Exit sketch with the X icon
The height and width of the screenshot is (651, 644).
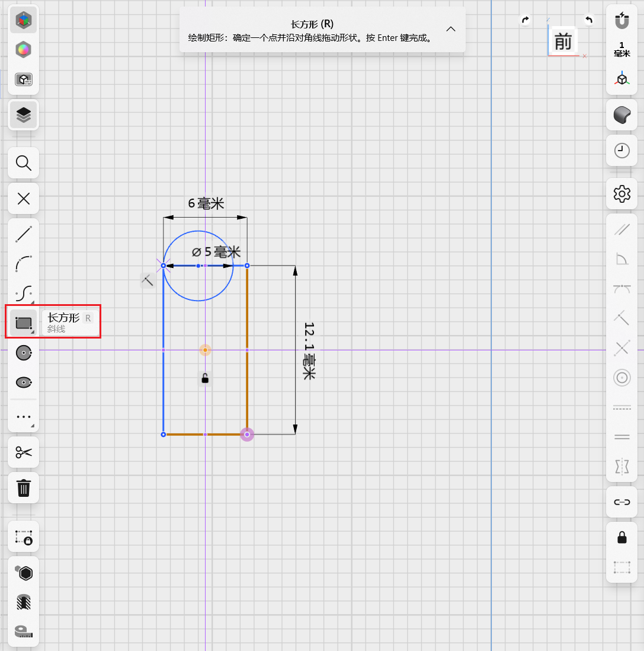tap(23, 199)
